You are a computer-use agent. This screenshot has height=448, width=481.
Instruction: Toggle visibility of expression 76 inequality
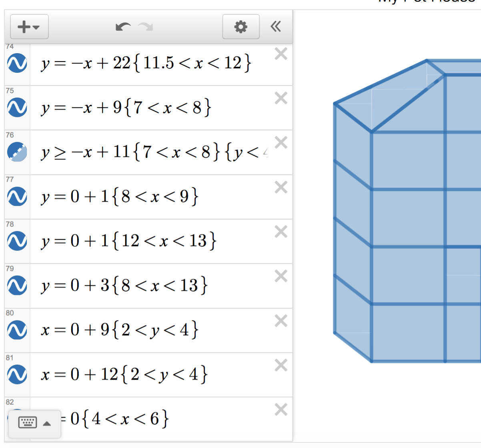pyautogui.click(x=17, y=152)
